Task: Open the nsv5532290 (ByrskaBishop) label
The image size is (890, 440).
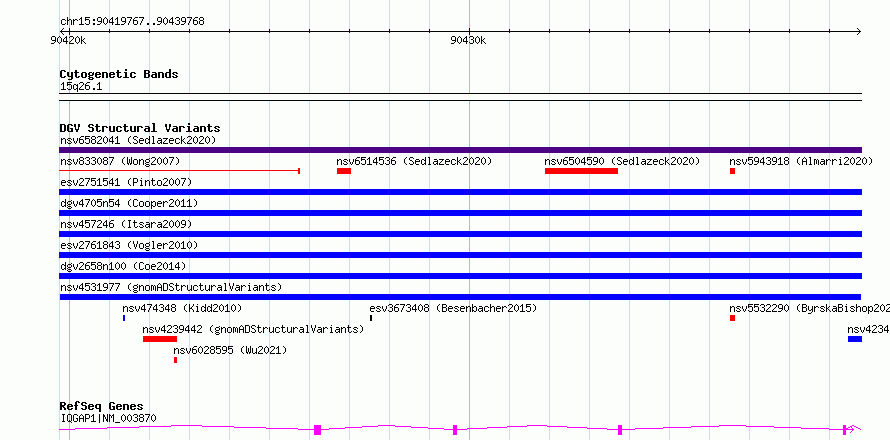Action: (809, 308)
